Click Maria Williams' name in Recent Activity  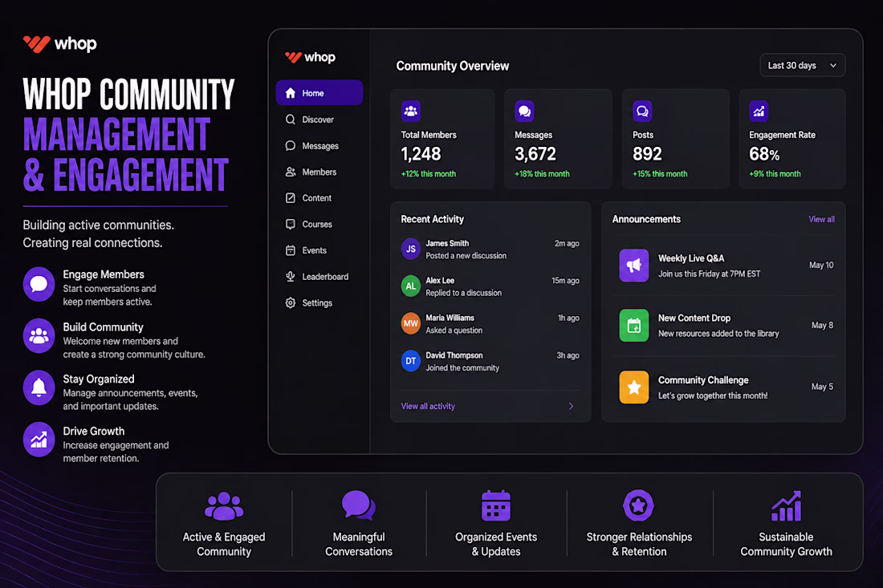tap(450, 318)
